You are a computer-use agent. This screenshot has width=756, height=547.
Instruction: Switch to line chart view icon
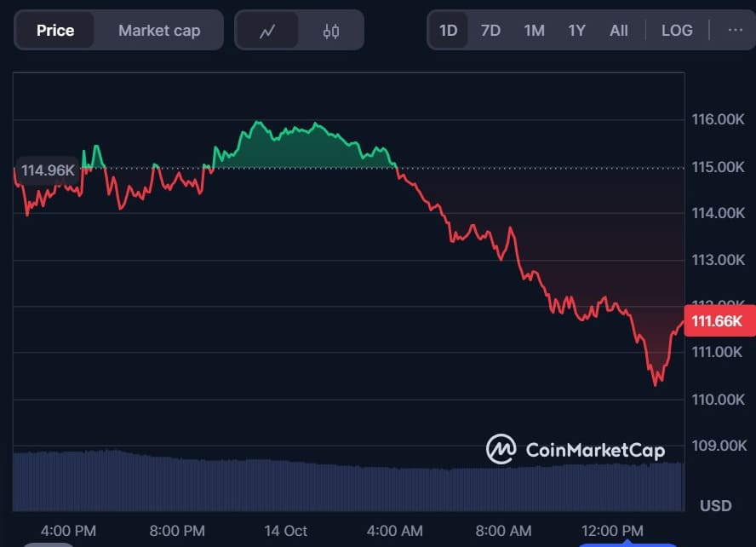[267, 31]
